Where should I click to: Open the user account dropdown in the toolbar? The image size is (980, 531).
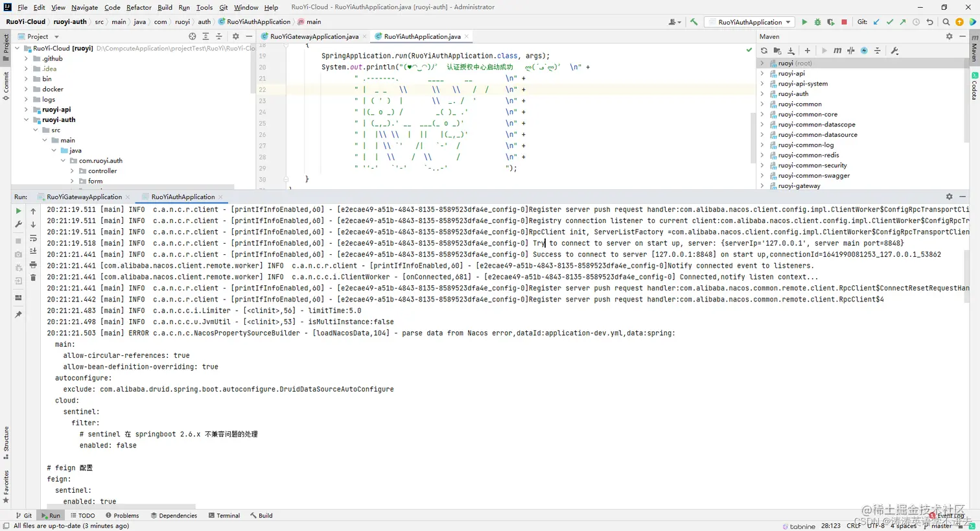pyautogui.click(x=675, y=22)
